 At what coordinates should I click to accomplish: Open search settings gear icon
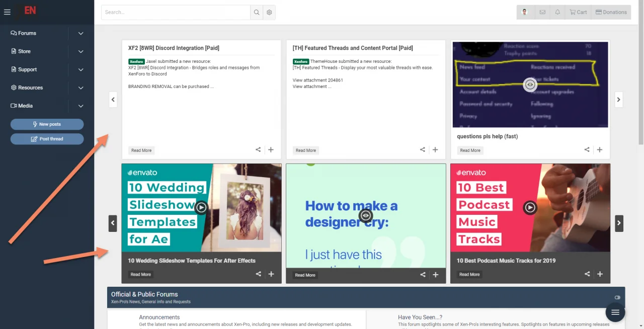coord(269,13)
